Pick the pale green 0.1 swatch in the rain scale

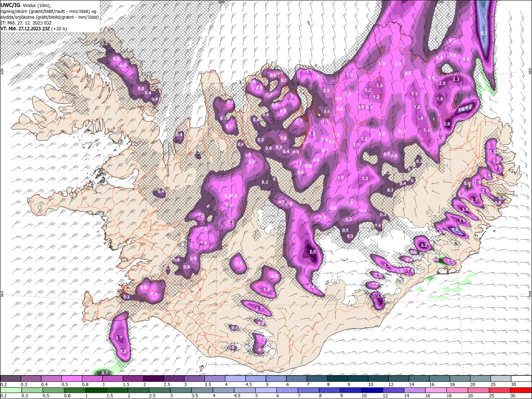(11, 390)
